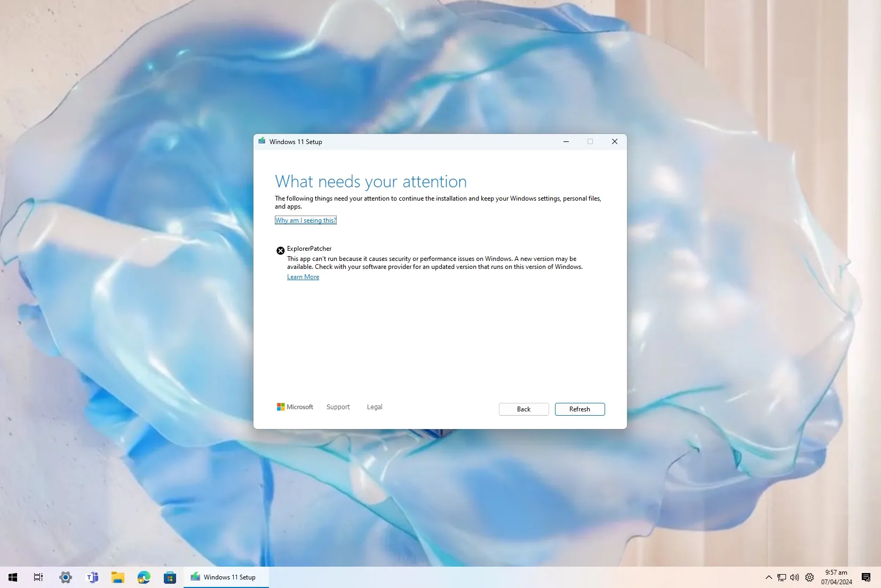Open the notification center icon

(866, 577)
